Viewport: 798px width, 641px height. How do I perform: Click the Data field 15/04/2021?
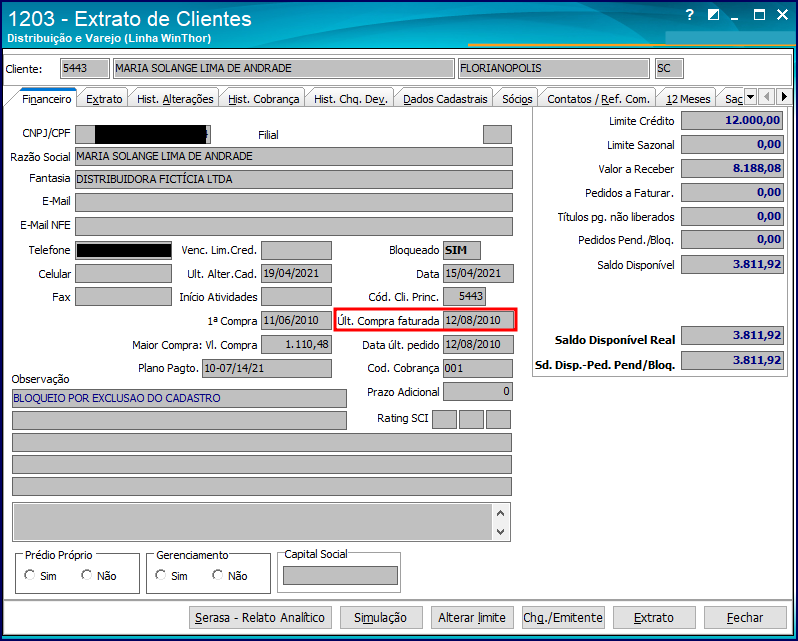click(x=478, y=274)
